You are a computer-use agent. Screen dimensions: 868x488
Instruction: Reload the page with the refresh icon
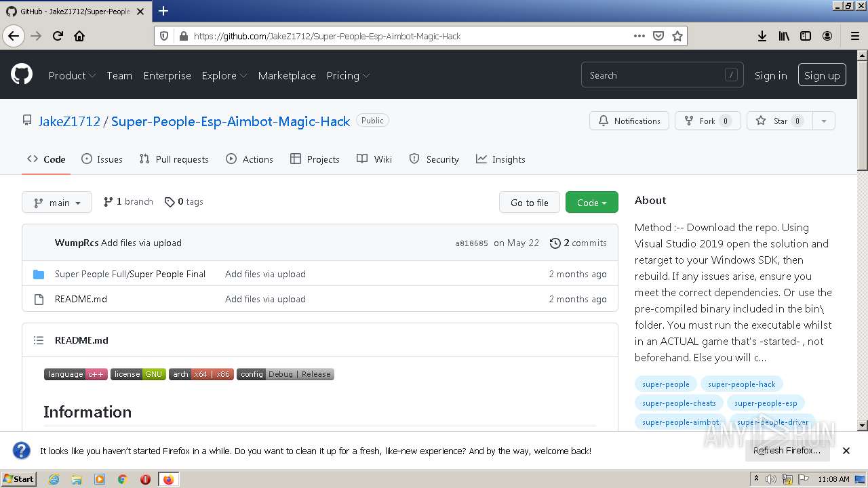pos(58,36)
